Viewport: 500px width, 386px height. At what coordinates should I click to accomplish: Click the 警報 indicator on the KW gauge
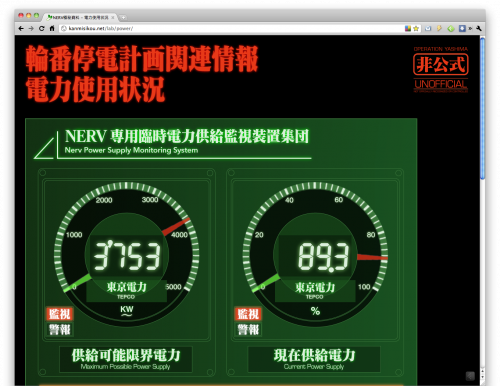tap(60, 330)
